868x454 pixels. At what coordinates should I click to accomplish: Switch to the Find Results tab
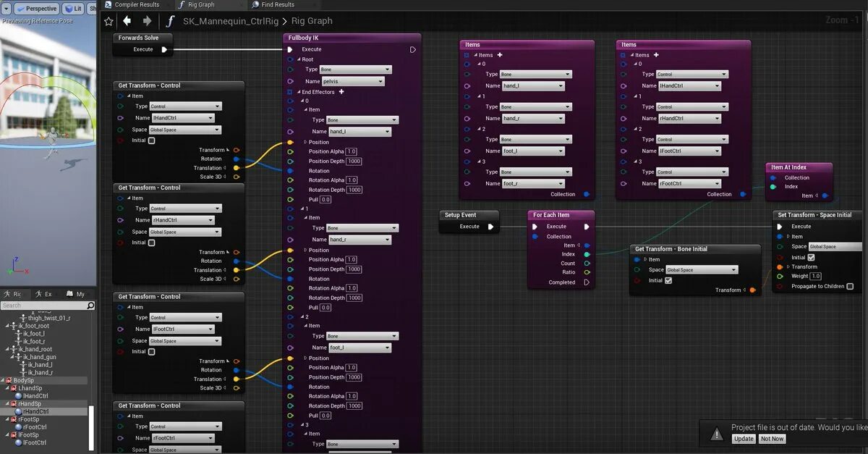(273, 4)
